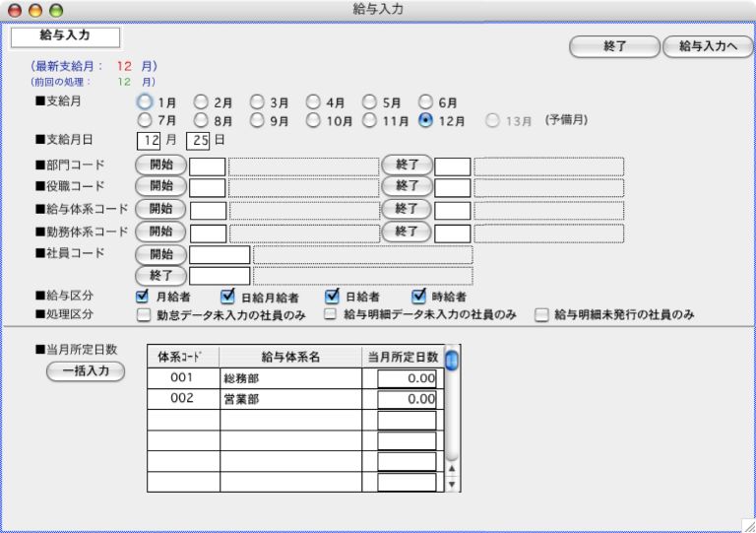
Task: Choose the 10月 radio button
Action: click(313, 120)
